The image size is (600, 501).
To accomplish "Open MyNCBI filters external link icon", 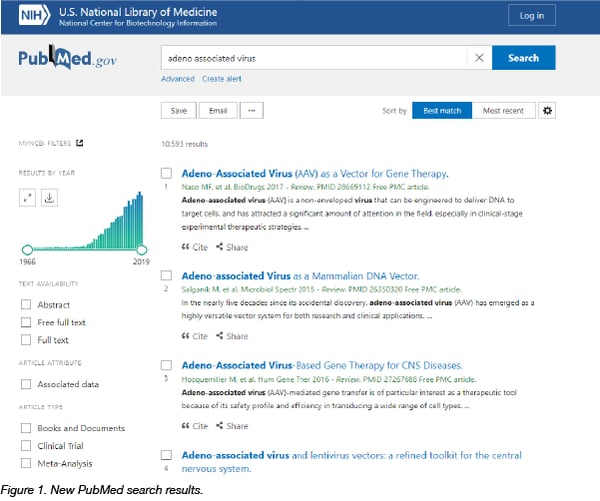I will [80, 143].
